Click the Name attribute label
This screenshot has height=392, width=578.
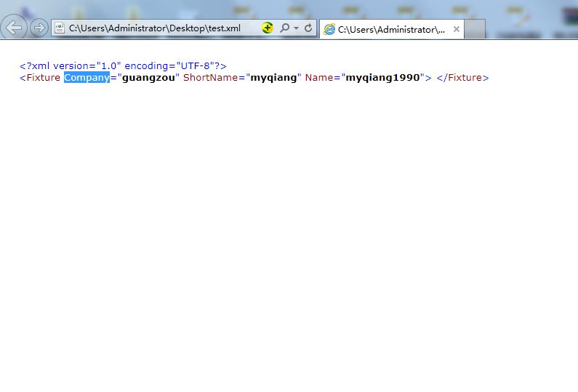(319, 77)
